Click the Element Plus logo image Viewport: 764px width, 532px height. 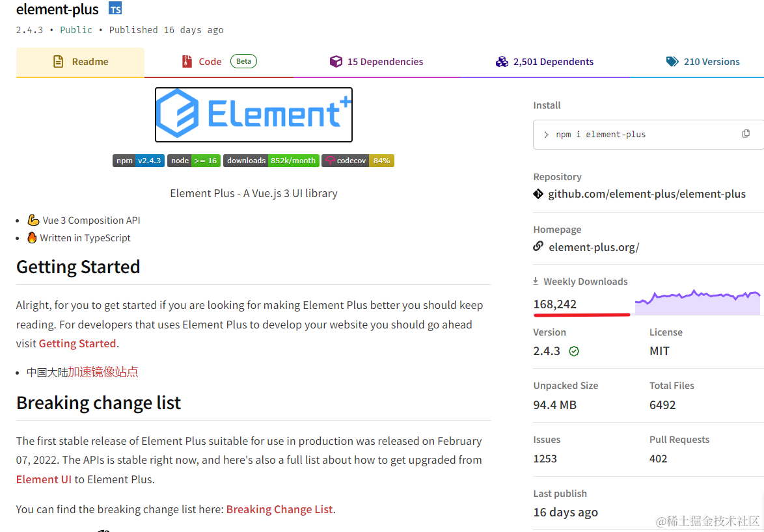click(253, 114)
